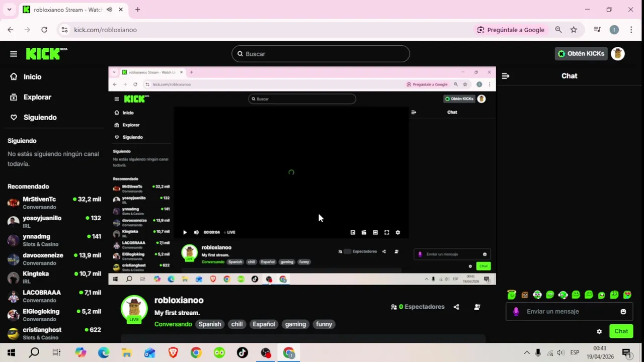Image resolution: width=644 pixels, height=362 pixels.
Task: Open Windows search from taskbar
Action: [x=34, y=353]
